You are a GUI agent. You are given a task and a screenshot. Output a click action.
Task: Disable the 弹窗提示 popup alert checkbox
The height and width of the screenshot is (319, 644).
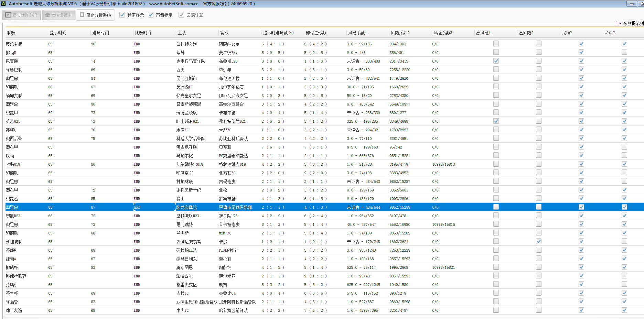(x=122, y=15)
